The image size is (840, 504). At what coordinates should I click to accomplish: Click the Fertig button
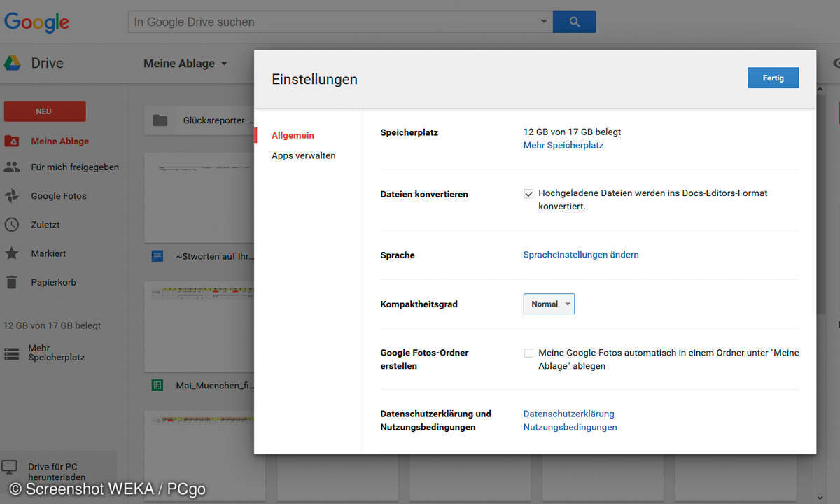[x=773, y=78]
